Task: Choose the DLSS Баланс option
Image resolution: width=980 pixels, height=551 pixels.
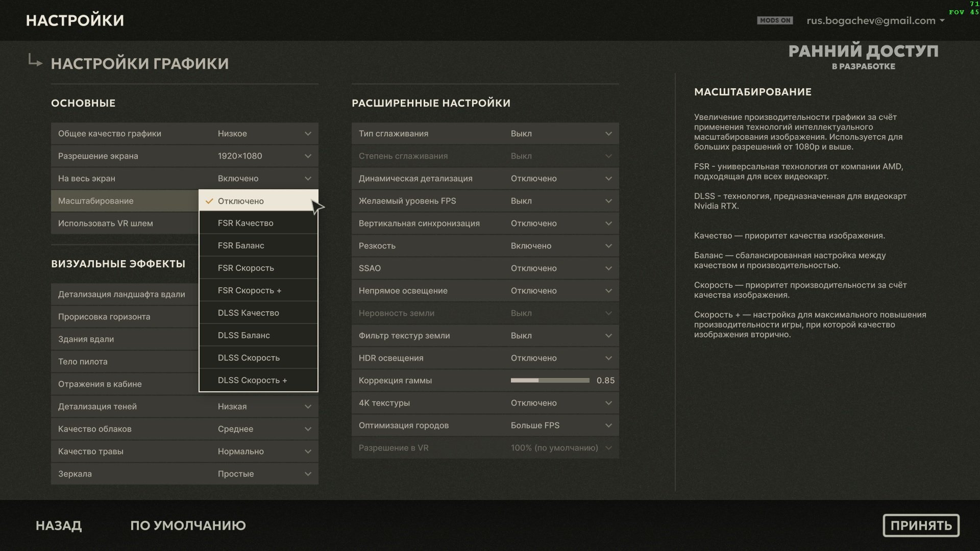Action: (x=258, y=336)
